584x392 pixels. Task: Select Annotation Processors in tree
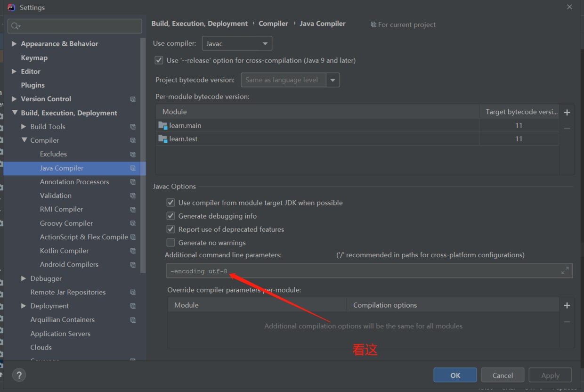[74, 182]
